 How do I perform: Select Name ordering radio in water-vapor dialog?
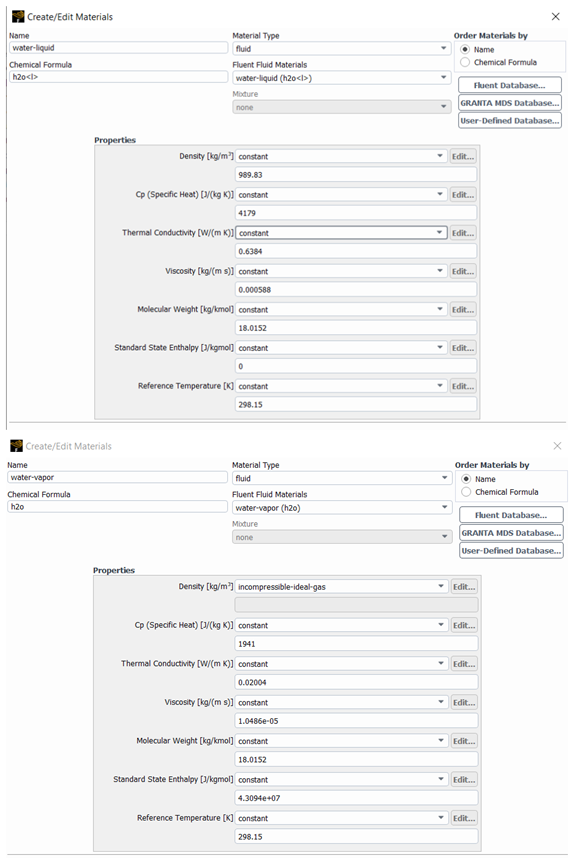(x=466, y=479)
